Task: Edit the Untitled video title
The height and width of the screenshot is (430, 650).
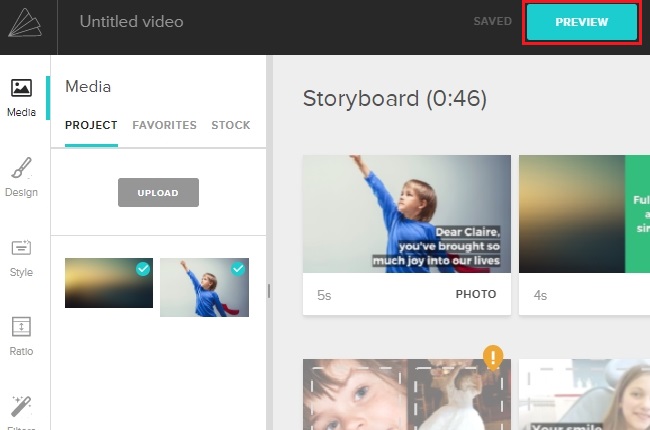Action: point(131,22)
